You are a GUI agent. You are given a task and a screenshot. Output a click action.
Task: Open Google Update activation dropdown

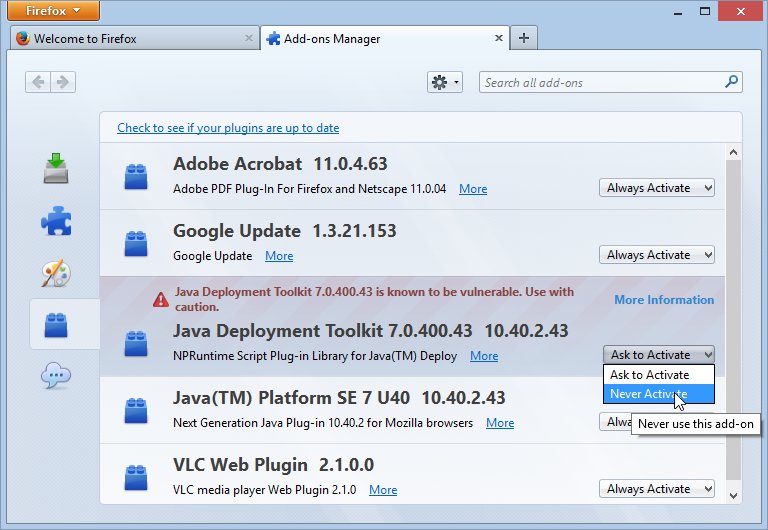coord(656,255)
